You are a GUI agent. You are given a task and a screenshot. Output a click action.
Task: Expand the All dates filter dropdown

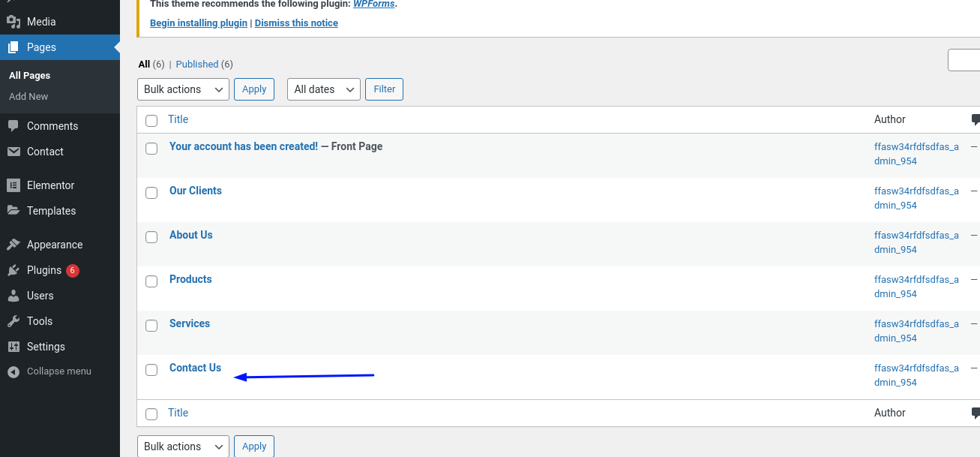[x=323, y=89]
